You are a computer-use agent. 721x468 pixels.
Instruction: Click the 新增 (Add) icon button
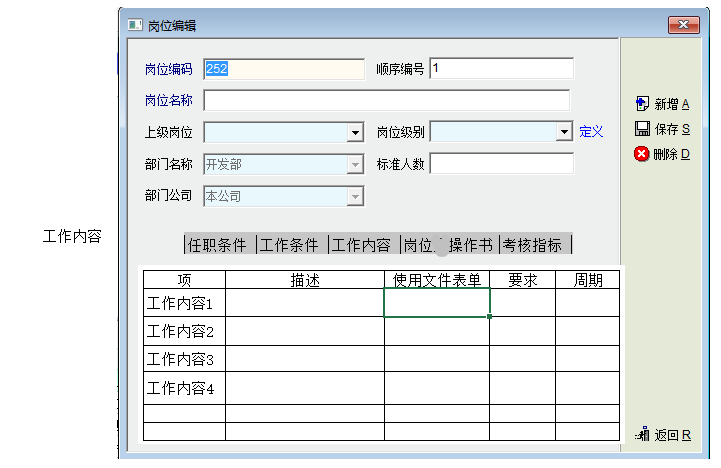(642, 104)
